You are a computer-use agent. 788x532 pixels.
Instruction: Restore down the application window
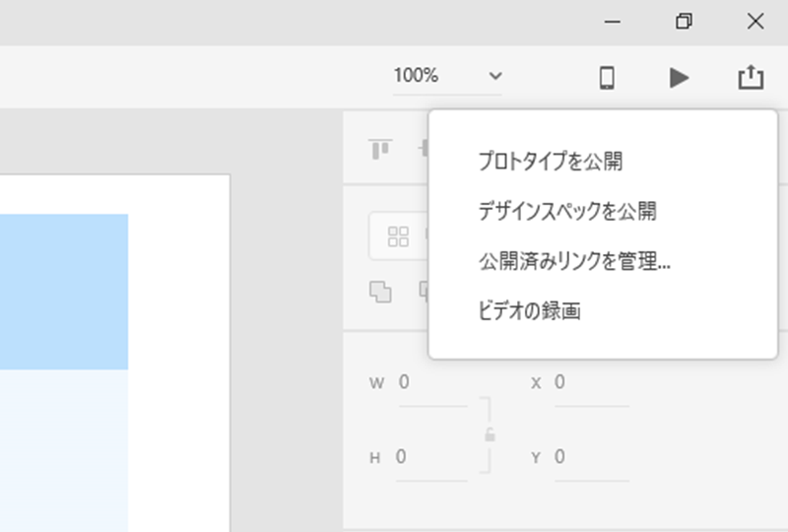click(x=684, y=22)
